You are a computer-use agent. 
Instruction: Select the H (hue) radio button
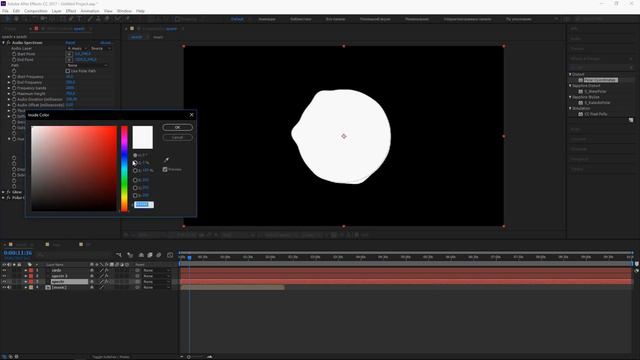(x=135, y=156)
